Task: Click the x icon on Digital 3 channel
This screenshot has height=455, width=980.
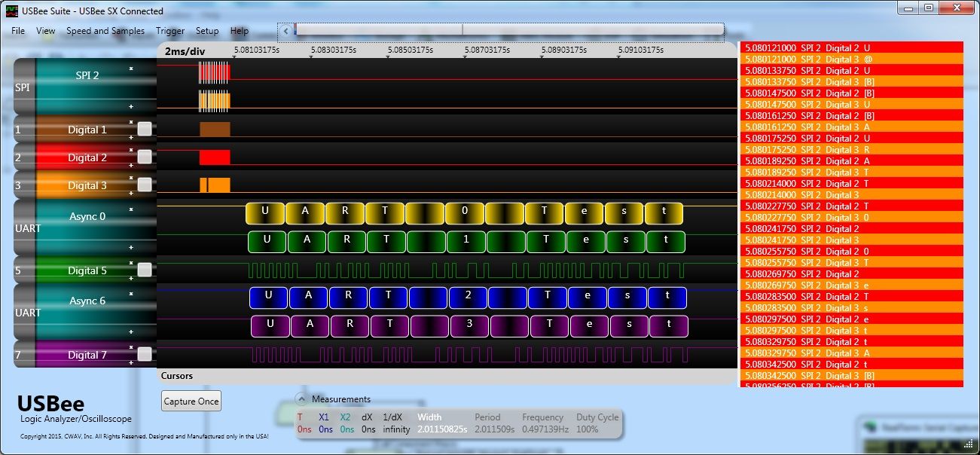Action: click(130, 178)
